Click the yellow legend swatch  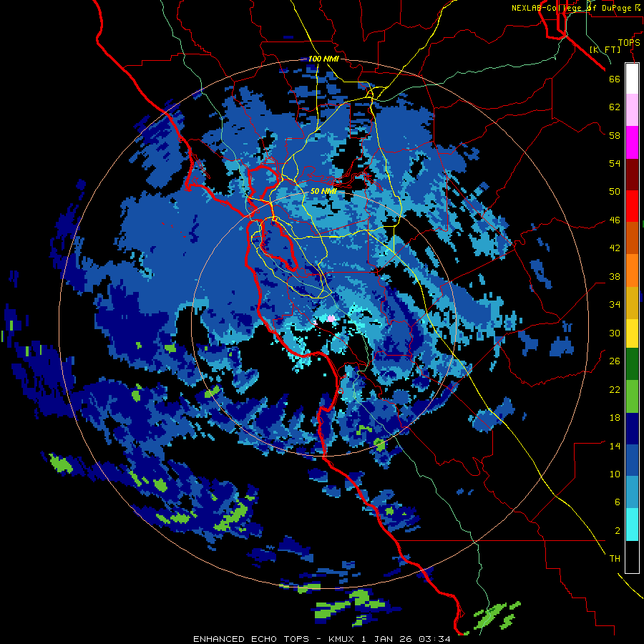tap(632, 333)
